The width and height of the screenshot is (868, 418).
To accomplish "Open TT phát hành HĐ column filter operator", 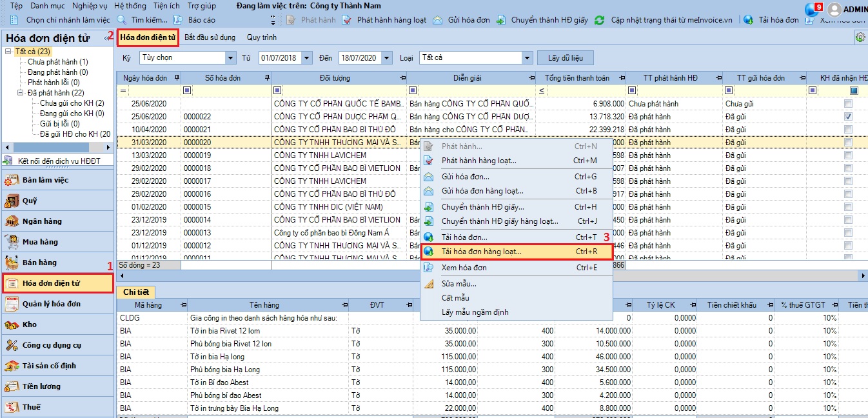I will click(633, 91).
